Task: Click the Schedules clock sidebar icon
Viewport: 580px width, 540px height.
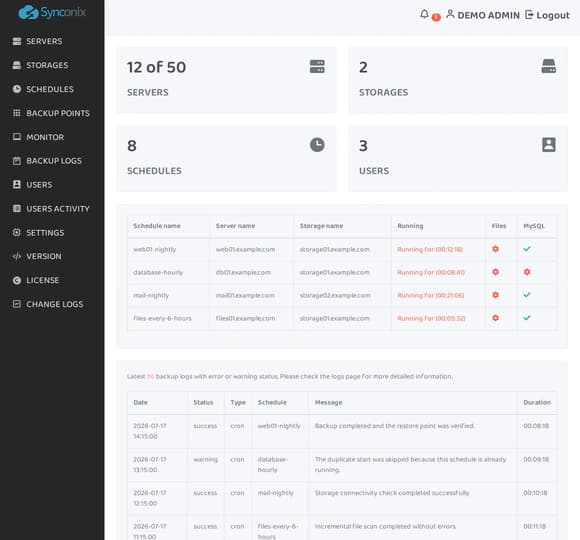Action: 17,89
